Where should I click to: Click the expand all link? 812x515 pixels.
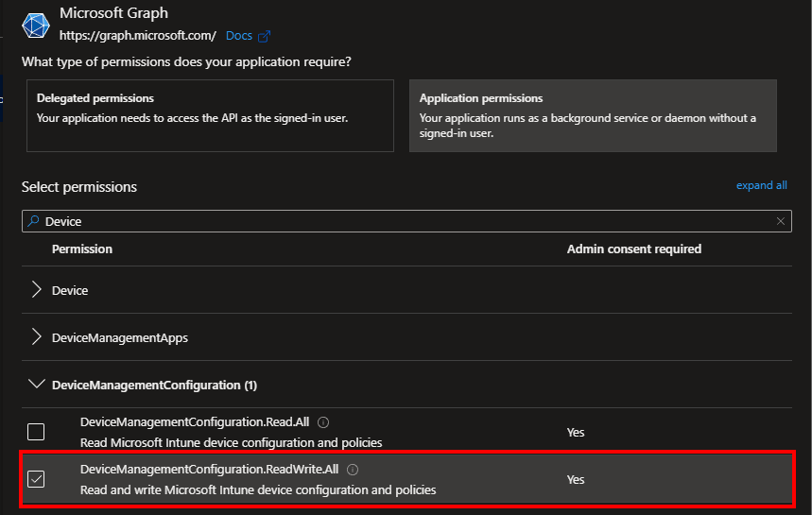click(x=761, y=185)
